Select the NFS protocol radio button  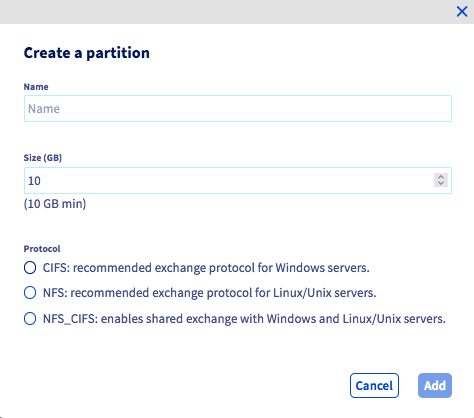pyautogui.click(x=30, y=293)
